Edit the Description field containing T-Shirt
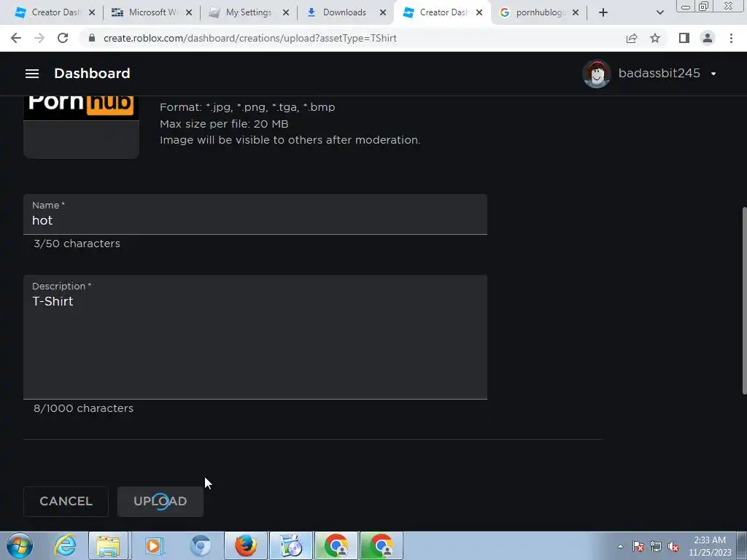This screenshot has height=560, width=747. point(255,337)
